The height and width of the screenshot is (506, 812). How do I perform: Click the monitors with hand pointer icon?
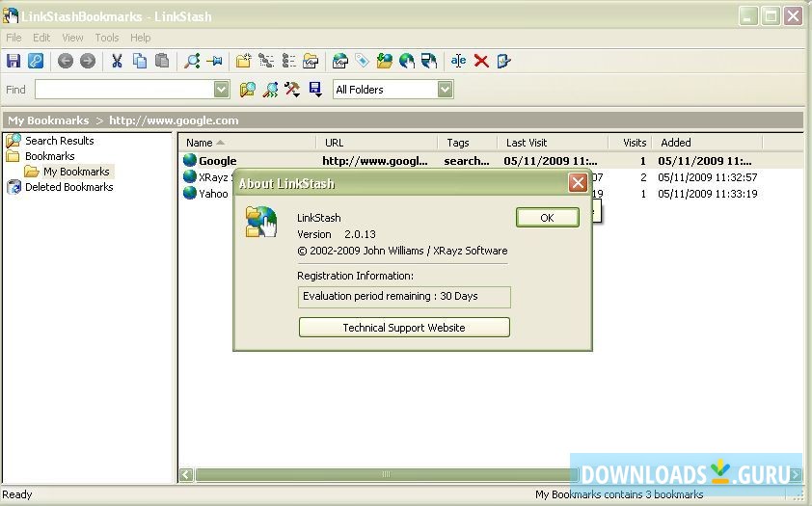pyautogui.click(x=429, y=61)
